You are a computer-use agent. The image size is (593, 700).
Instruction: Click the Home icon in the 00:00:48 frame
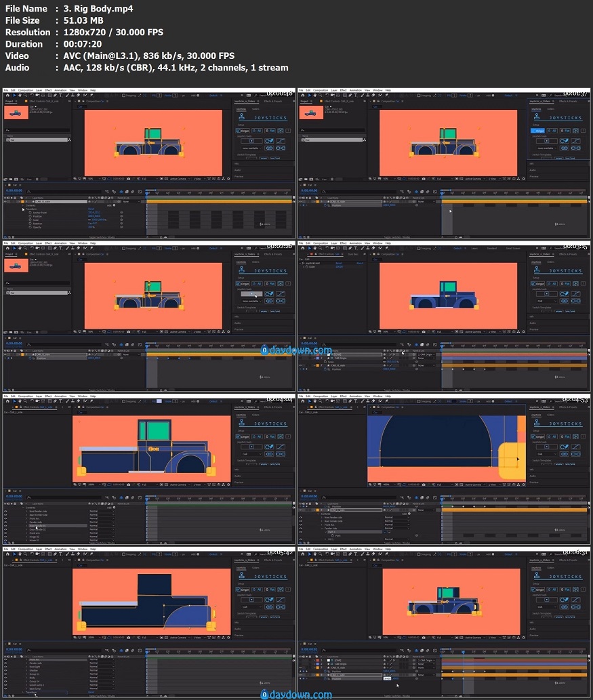coord(7,96)
